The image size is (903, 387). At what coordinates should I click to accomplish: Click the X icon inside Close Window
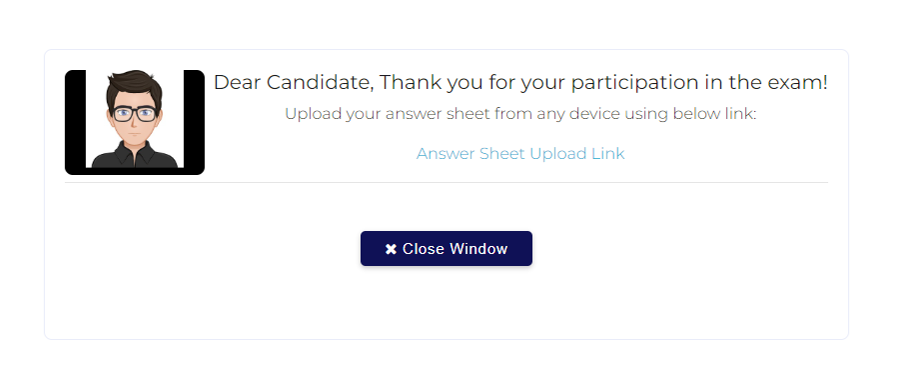point(391,249)
